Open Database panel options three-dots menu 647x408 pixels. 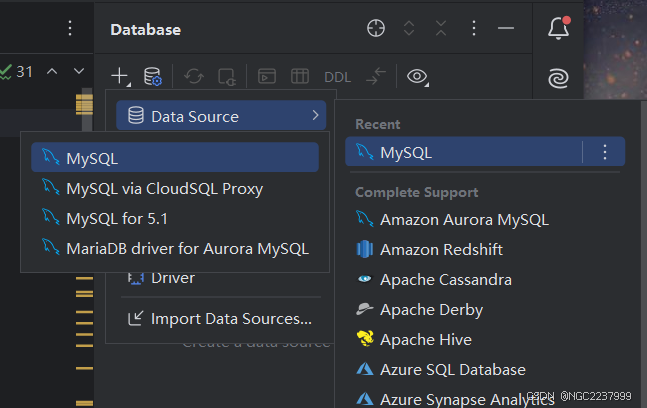[474, 28]
